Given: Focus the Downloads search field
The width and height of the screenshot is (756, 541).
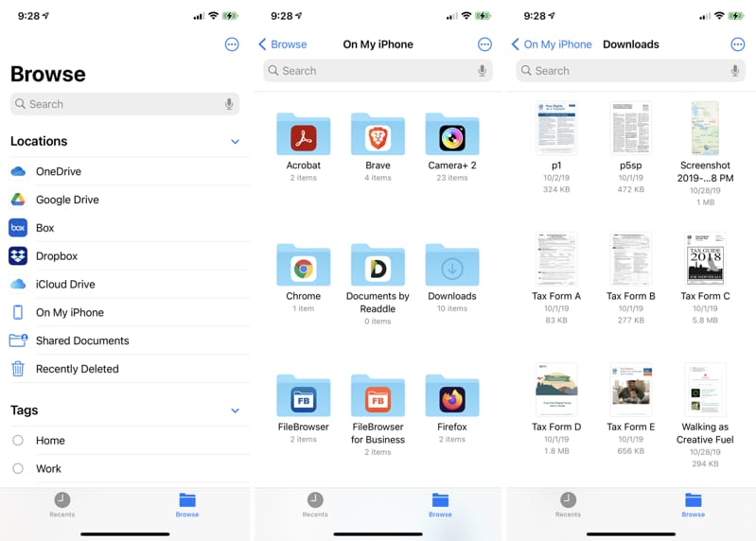Looking at the screenshot, I should pos(631,71).
